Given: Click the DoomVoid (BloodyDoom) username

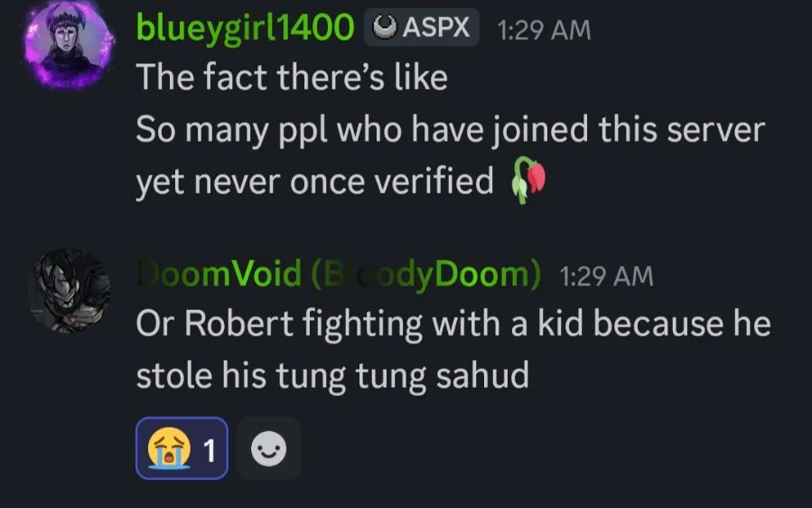Looking at the screenshot, I should pos(339,275).
